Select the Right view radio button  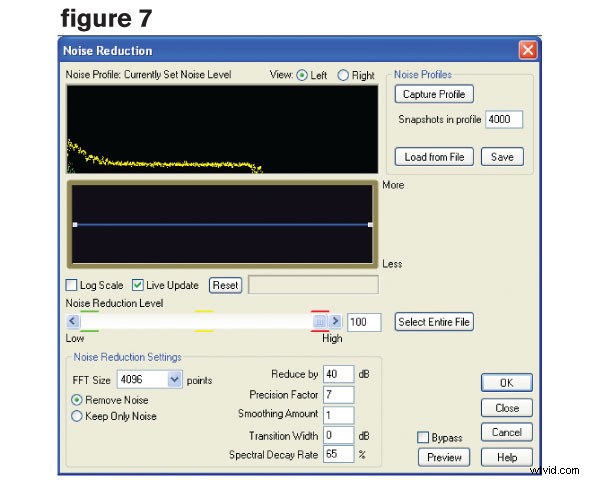pos(344,75)
